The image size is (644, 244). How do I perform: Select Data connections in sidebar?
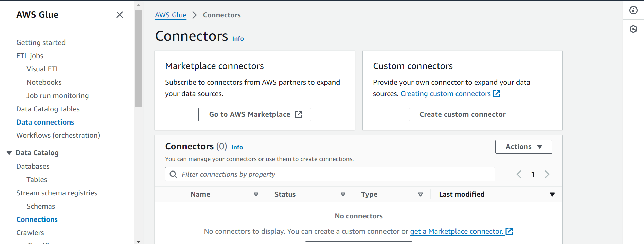click(x=45, y=122)
